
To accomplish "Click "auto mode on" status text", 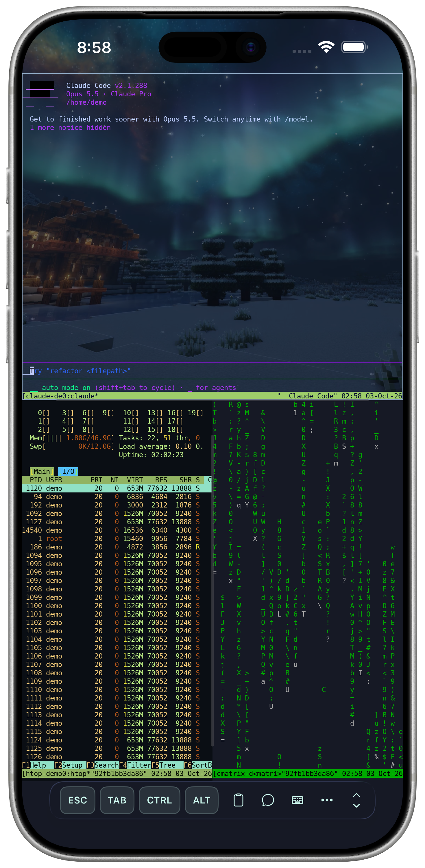I will [x=66, y=387].
